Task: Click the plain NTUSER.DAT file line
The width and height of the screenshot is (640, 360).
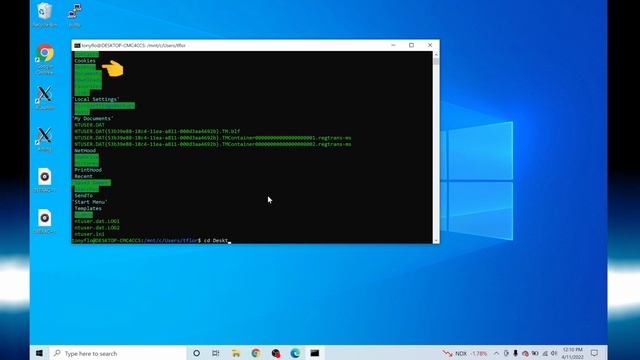Action: (x=89, y=125)
